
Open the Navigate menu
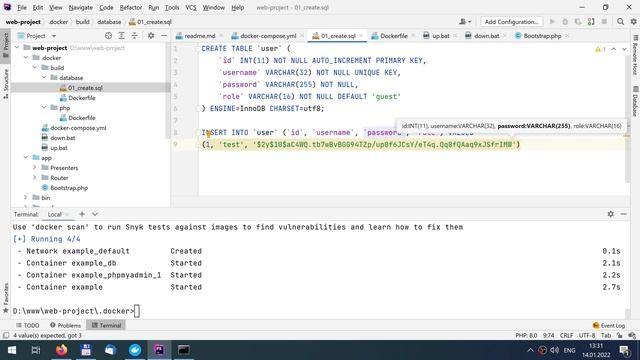tap(80, 7)
